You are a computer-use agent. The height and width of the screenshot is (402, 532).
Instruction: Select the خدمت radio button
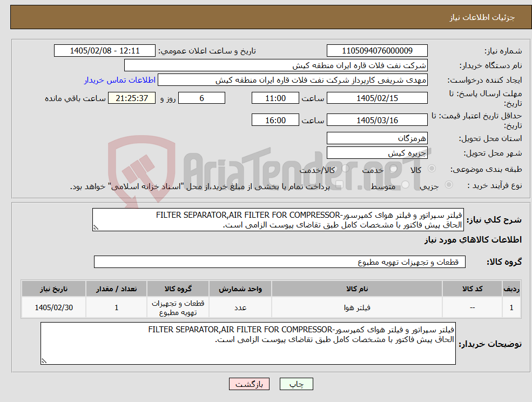click(394, 169)
